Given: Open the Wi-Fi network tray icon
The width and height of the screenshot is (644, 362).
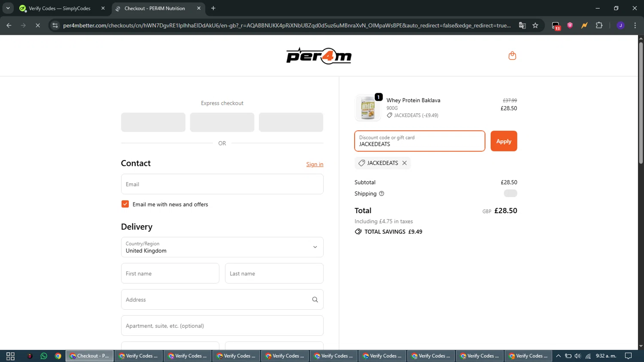Looking at the screenshot, I should pos(588,356).
